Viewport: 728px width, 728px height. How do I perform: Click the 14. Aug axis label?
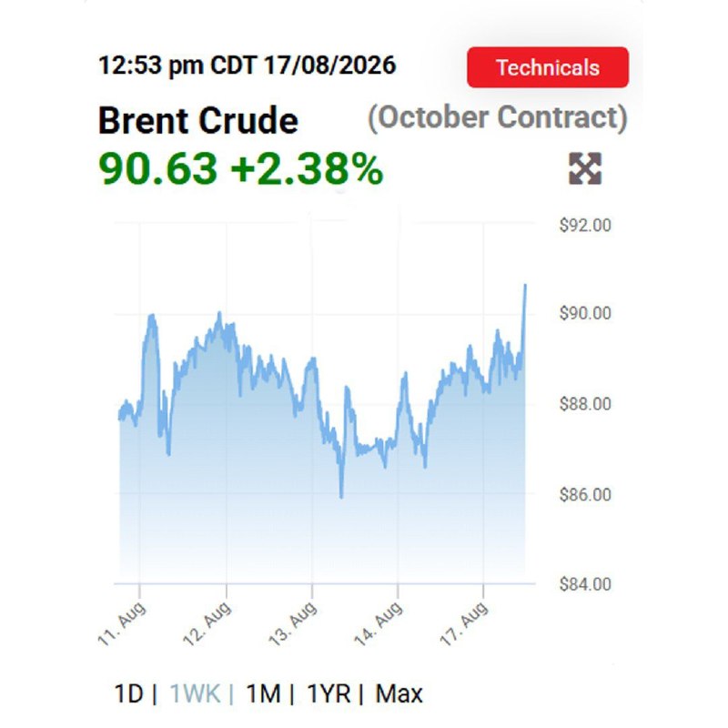379,623
